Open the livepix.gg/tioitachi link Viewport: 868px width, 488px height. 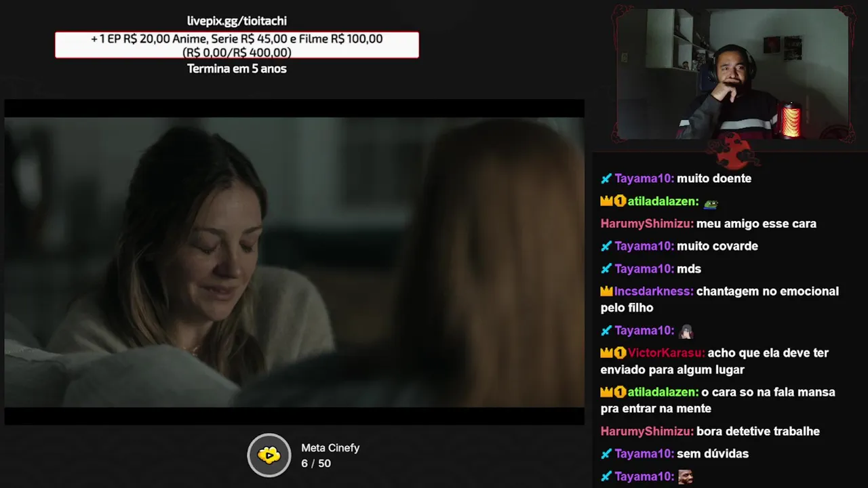coord(237,21)
